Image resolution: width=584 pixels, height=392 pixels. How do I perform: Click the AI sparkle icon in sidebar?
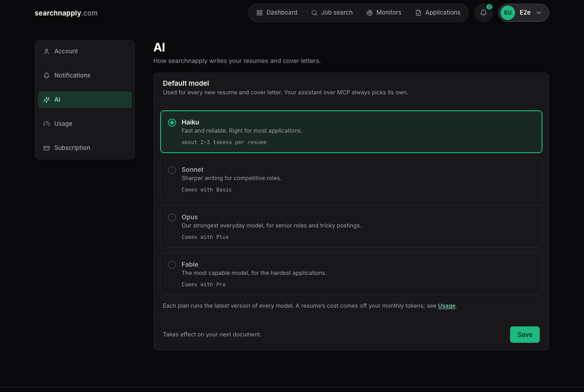(x=47, y=100)
